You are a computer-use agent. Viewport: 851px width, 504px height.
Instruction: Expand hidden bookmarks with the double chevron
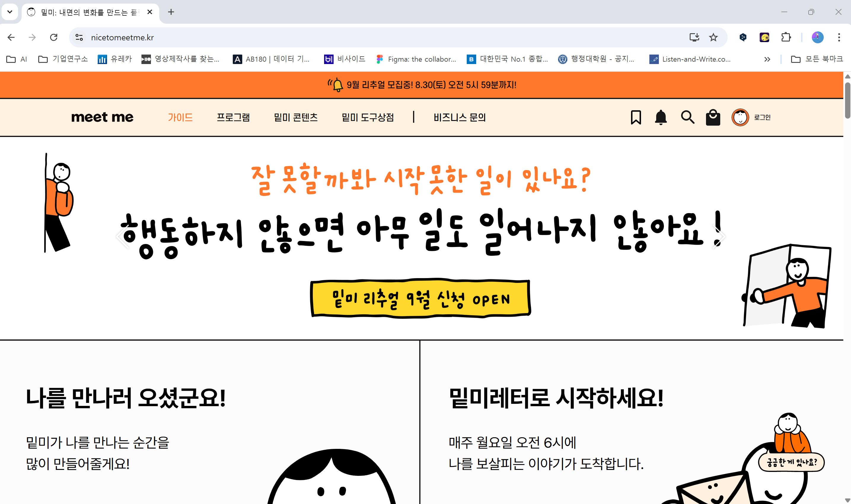[767, 59]
